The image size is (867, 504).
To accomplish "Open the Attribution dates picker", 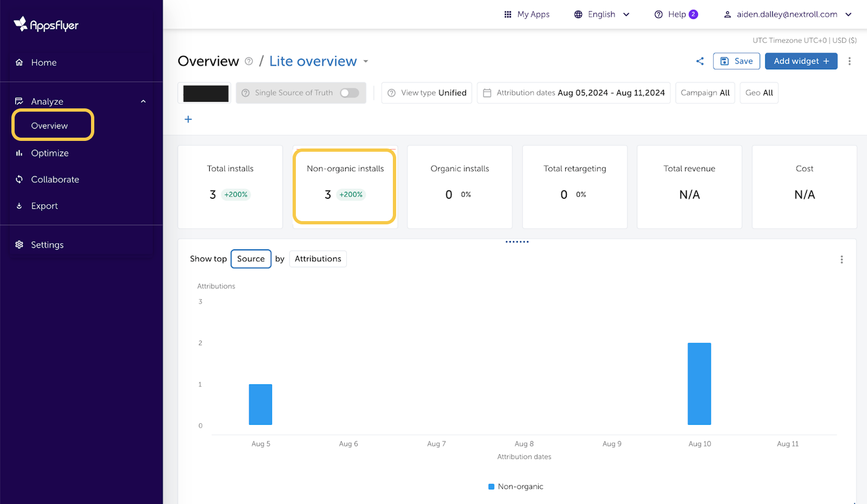I will click(x=573, y=93).
